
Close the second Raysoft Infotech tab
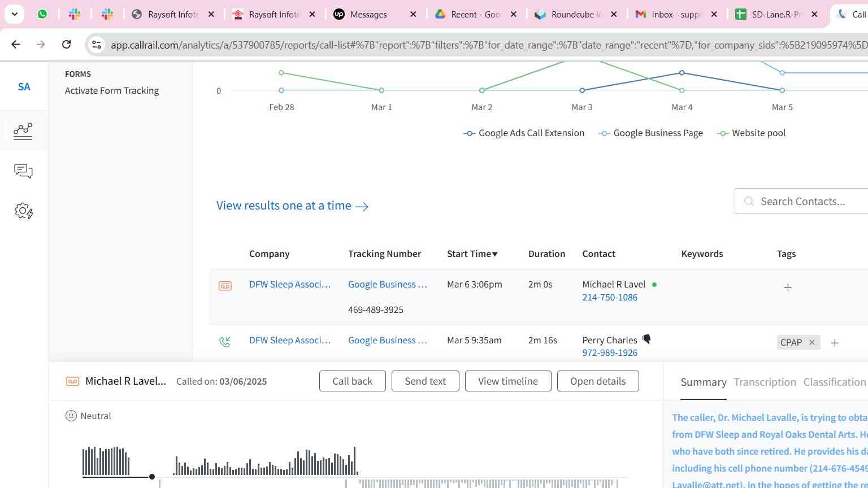click(x=312, y=14)
